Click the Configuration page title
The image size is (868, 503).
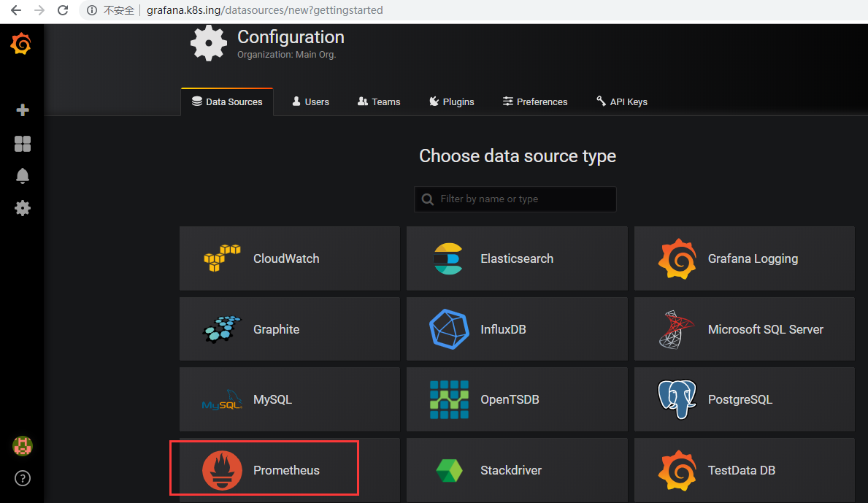click(x=291, y=37)
